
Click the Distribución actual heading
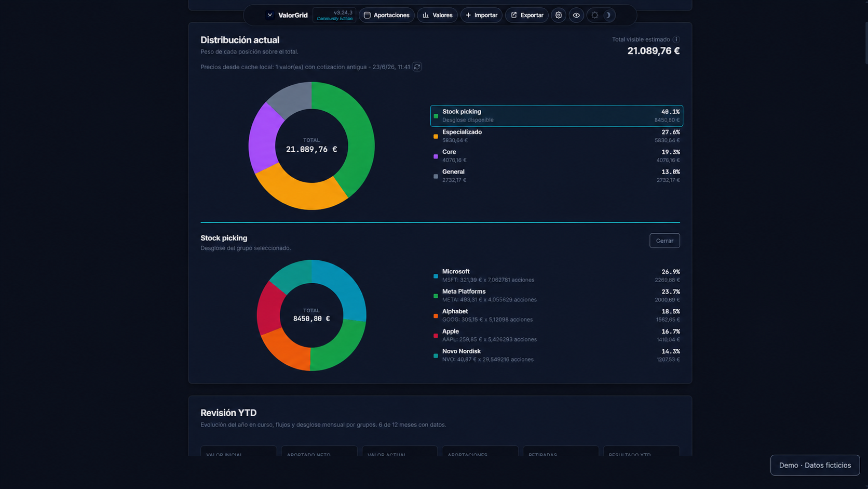click(240, 40)
